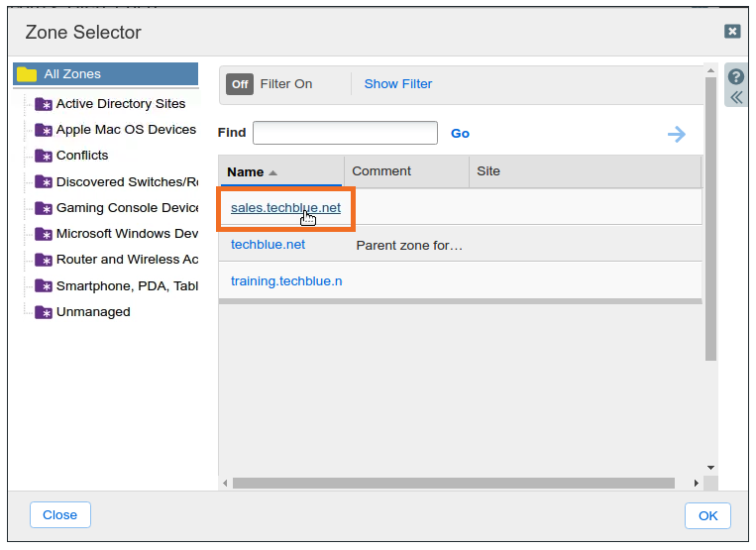Confirm selection with the OK button

tap(707, 515)
